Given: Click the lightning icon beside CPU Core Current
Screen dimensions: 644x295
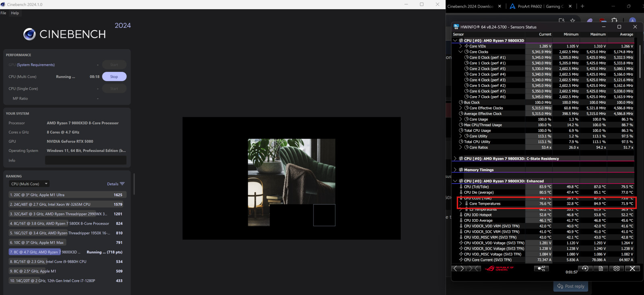Looking at the screenshot, I should tap(461, 260).
